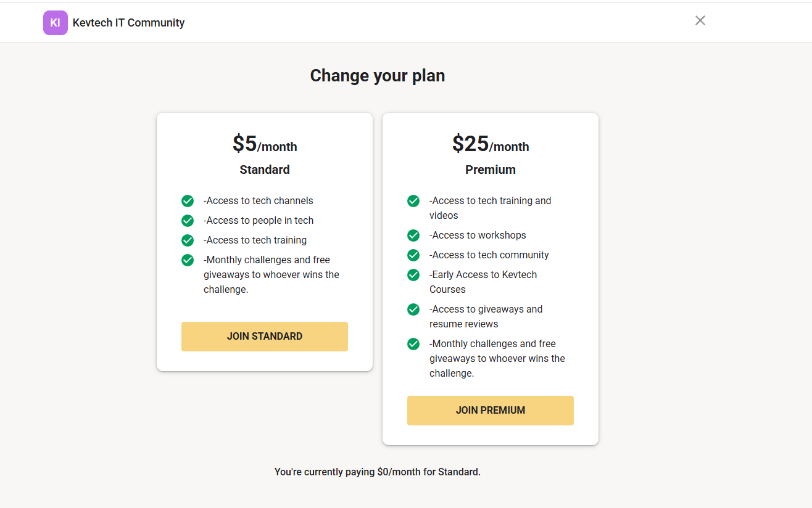Screen dimensions: 812x508
Task: Click Premium plan's Monthly challenges checkmark
Action: [413, 344]
